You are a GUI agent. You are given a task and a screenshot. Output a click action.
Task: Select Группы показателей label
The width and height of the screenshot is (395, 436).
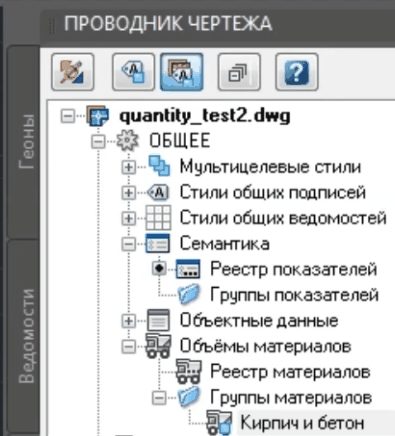pyautogui.click(x=295, y=295)
